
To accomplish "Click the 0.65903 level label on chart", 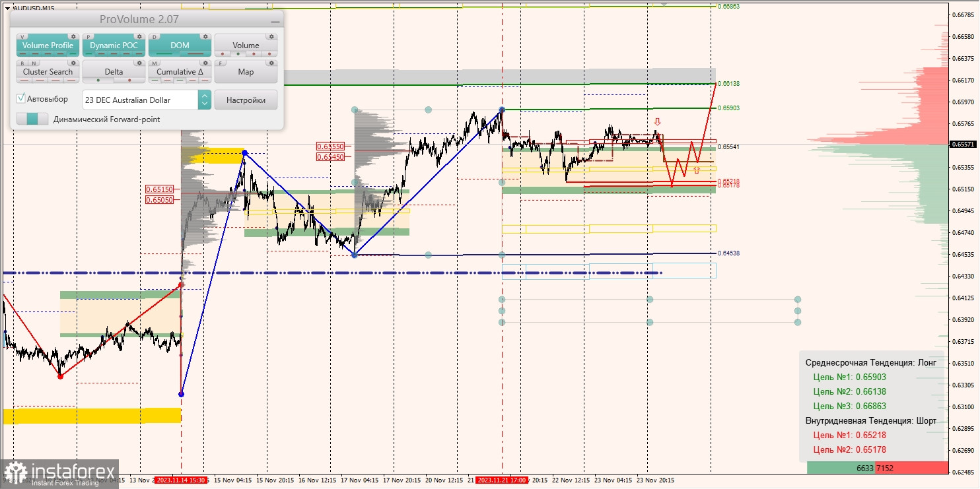I will 728,108.
